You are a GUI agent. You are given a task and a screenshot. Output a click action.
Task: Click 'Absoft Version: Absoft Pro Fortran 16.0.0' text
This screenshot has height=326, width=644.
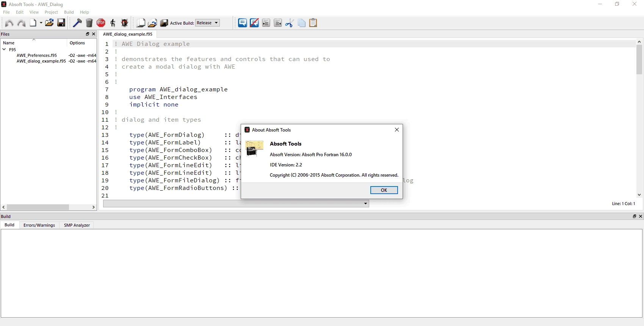click(311, 155)
